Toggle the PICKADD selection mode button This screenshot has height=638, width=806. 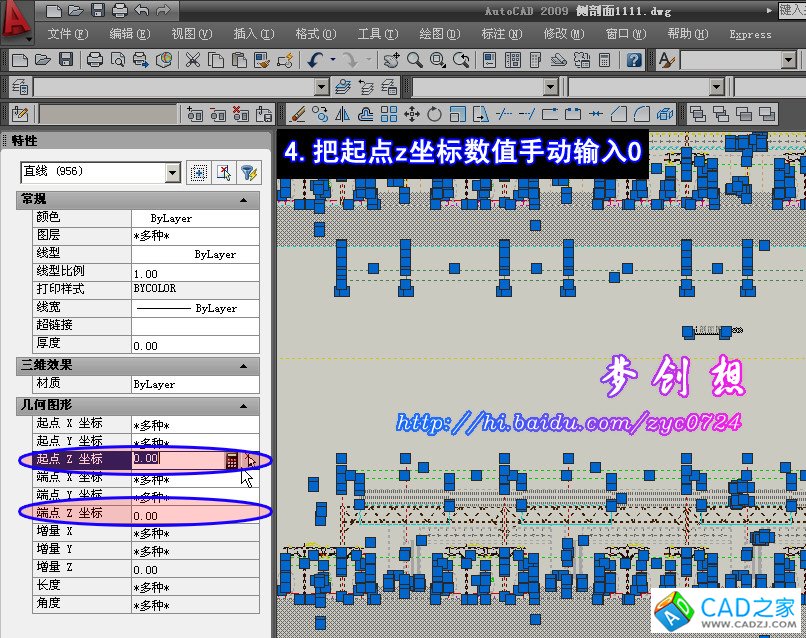pos(198,172)
